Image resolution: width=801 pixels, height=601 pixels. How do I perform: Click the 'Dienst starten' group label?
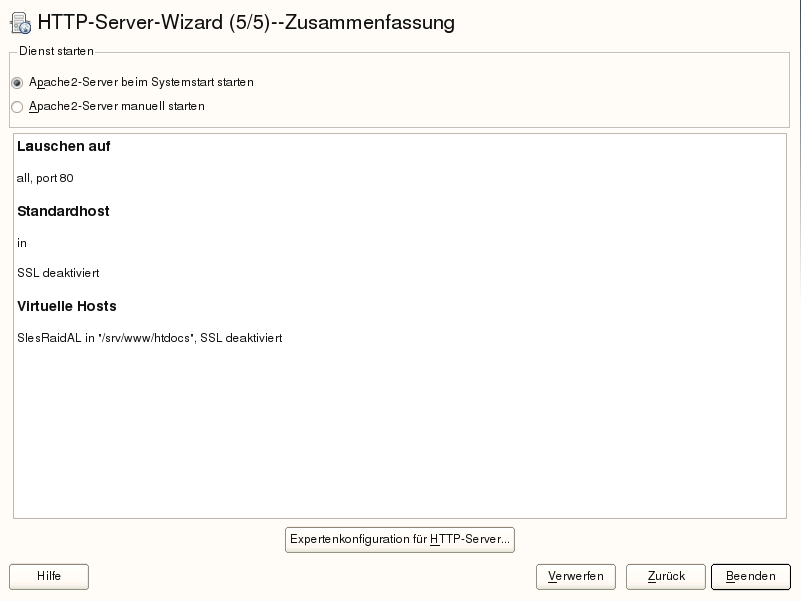56,51
